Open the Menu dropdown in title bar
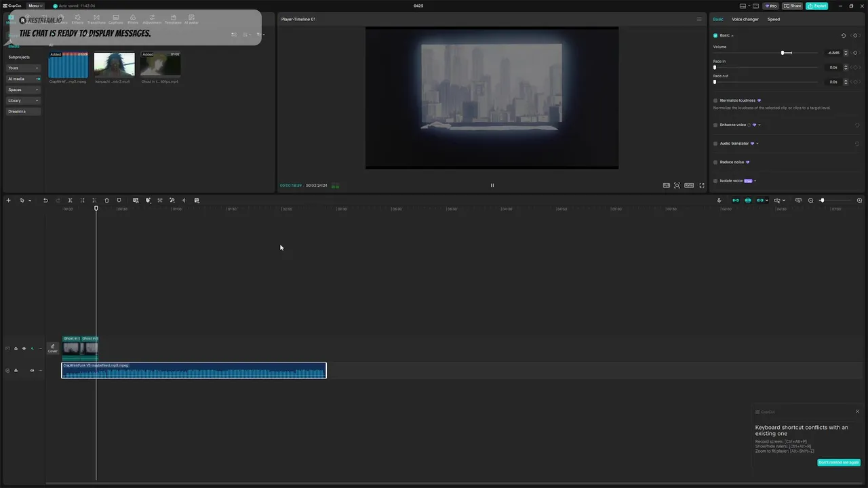Screen dimensions: 868x488 point(35,5)
